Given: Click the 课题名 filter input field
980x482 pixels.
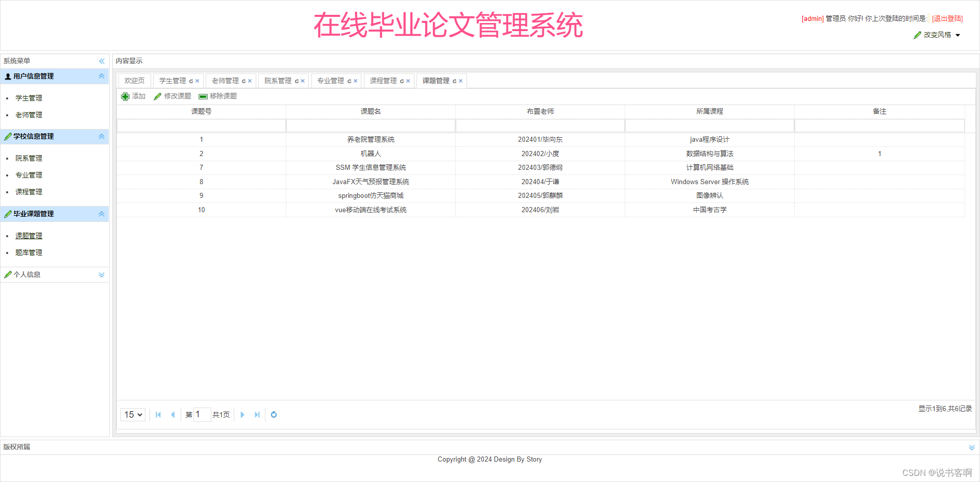Looking at the screenshot, I should tap(371, 126).
